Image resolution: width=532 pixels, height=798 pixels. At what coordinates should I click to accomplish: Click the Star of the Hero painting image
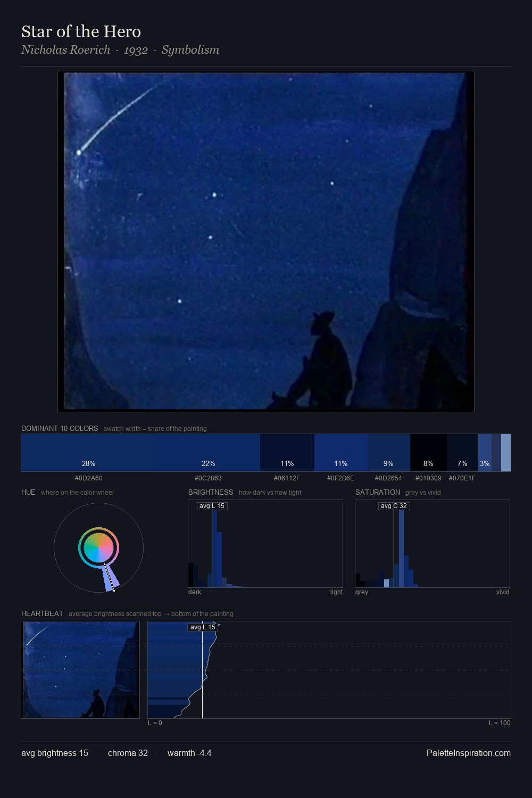click(x=266, y=242)
